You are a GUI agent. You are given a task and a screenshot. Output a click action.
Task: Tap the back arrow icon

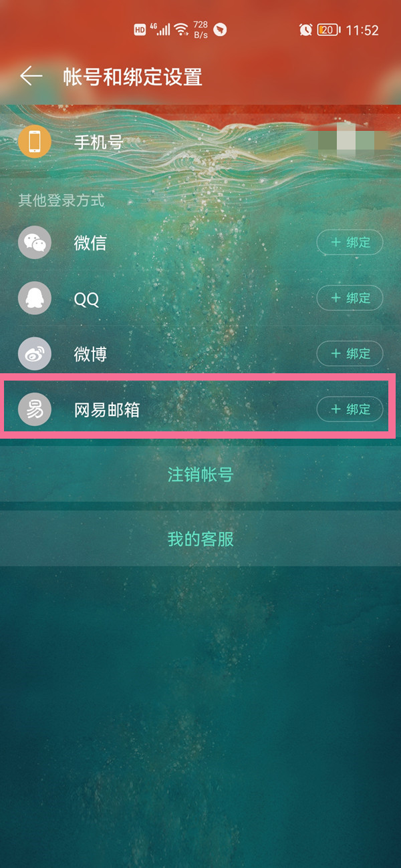(x=31, y=76)
